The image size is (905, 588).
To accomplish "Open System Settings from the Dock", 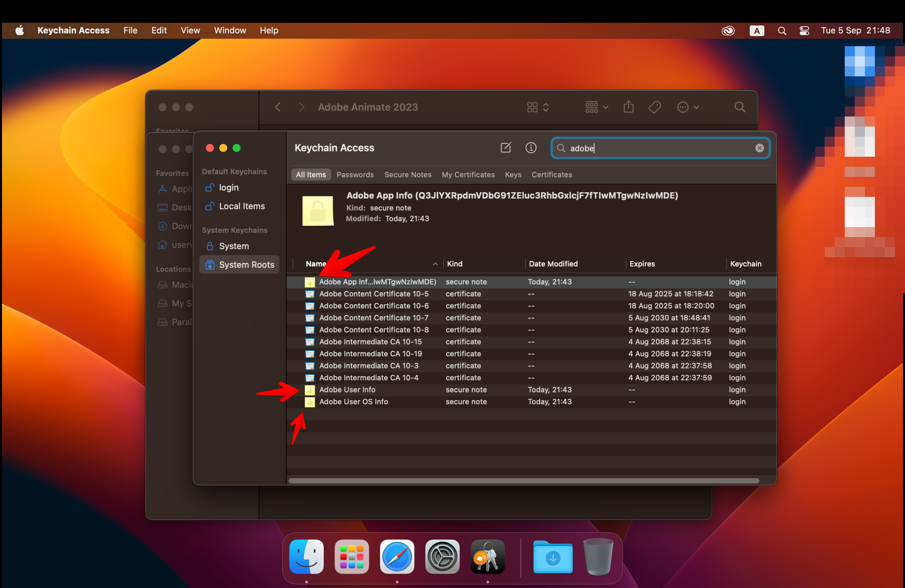I will point(442,557).
